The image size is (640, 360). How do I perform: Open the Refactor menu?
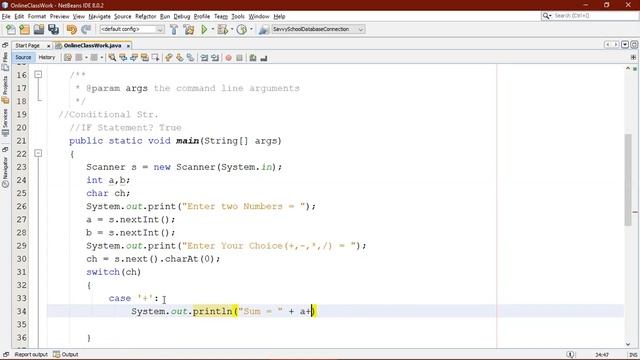point(146,16)
